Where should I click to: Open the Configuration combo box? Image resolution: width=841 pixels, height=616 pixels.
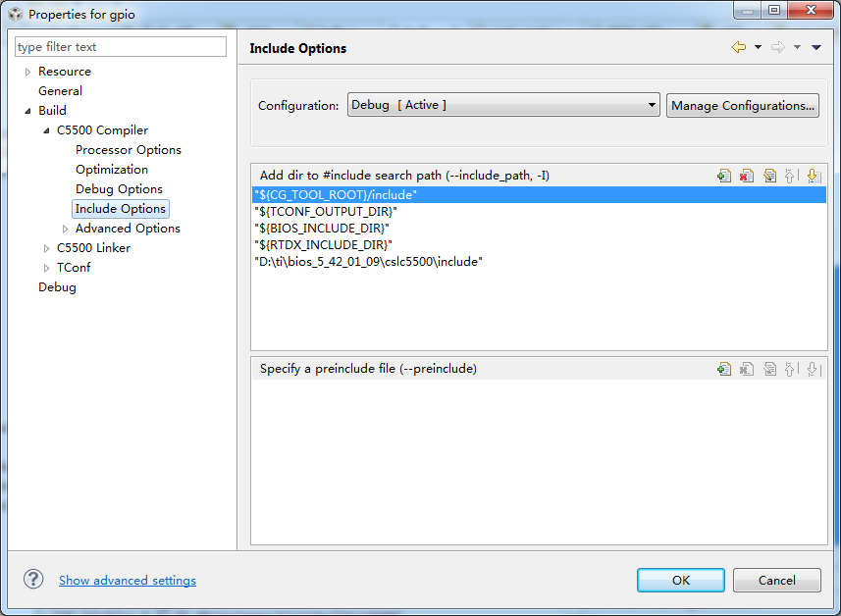point(503,105)
